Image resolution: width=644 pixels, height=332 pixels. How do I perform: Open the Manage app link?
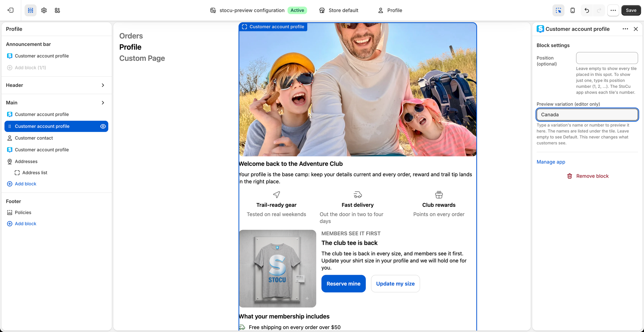[551, 162]
